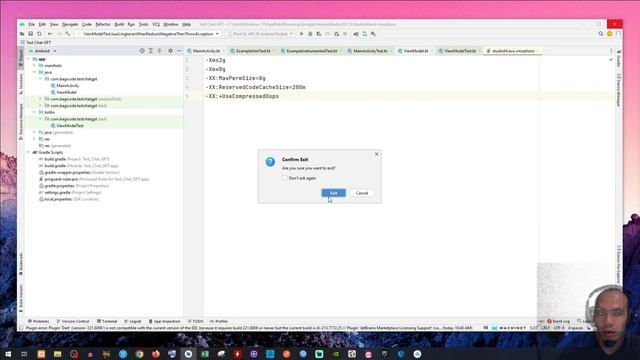Click the Windows Start button
This screenshot has height=360, width=640.
8,354
